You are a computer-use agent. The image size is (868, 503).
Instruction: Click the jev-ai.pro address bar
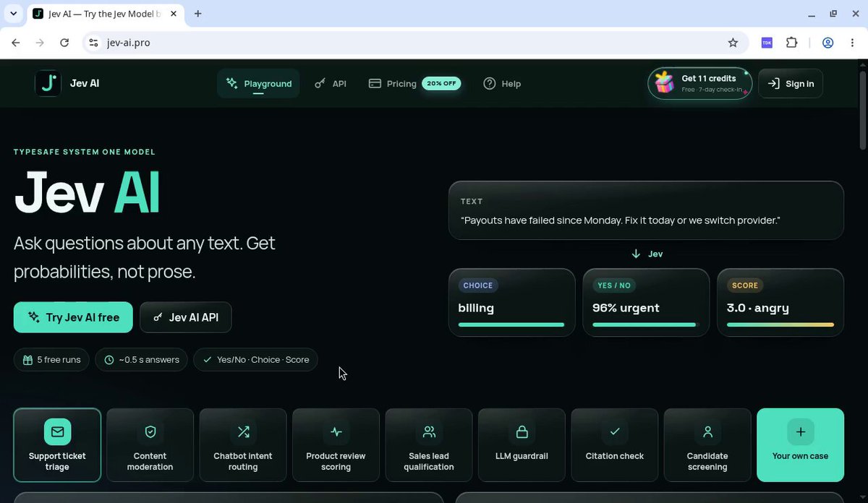pos(416,43)
